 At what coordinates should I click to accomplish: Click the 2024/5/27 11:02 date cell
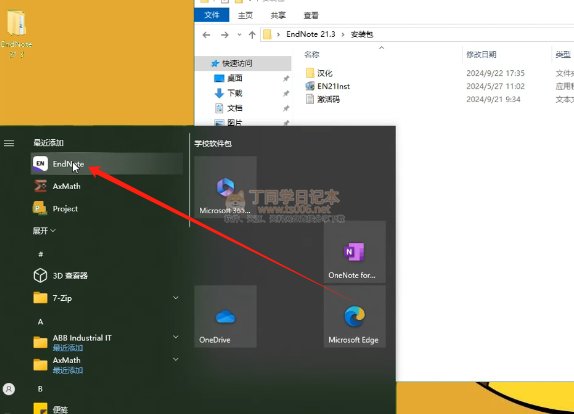tap(495, 86)
